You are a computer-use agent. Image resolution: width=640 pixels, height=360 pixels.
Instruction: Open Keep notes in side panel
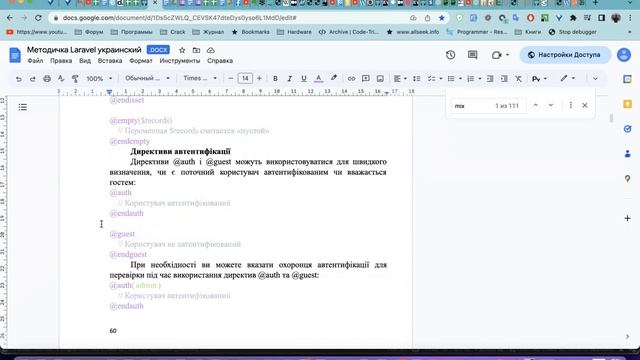(x=628, y=104)
